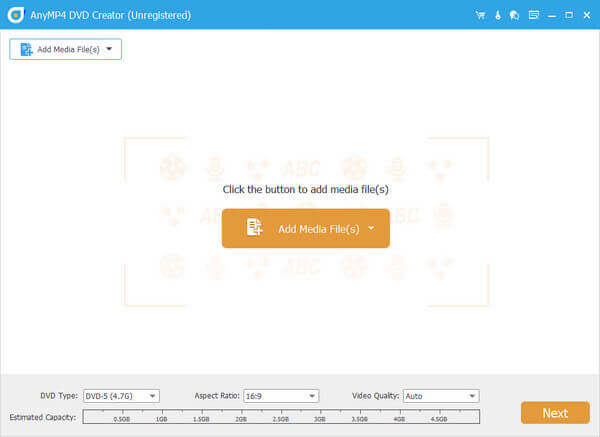Expand the top-left Add Media File(s) arrow
Image resolution: width=600 pixels, height=437 pixels.
109,49
